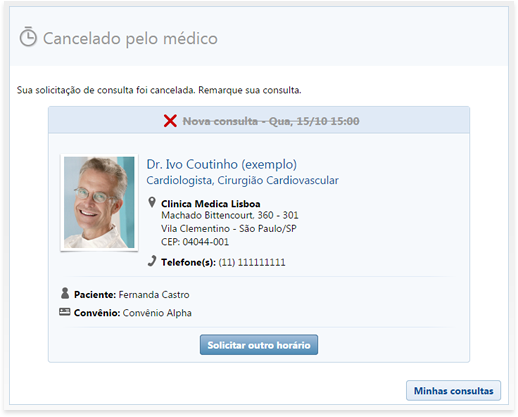Click the CEP: 04044-001 postal code
Screen dimensions: 518x417
(x=195, y=242)
